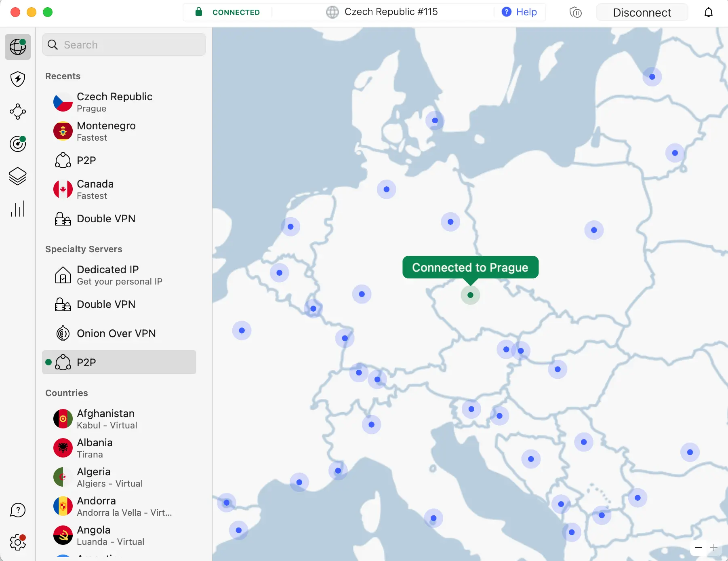Click the pause connection icon

click(x=575, y=13)
